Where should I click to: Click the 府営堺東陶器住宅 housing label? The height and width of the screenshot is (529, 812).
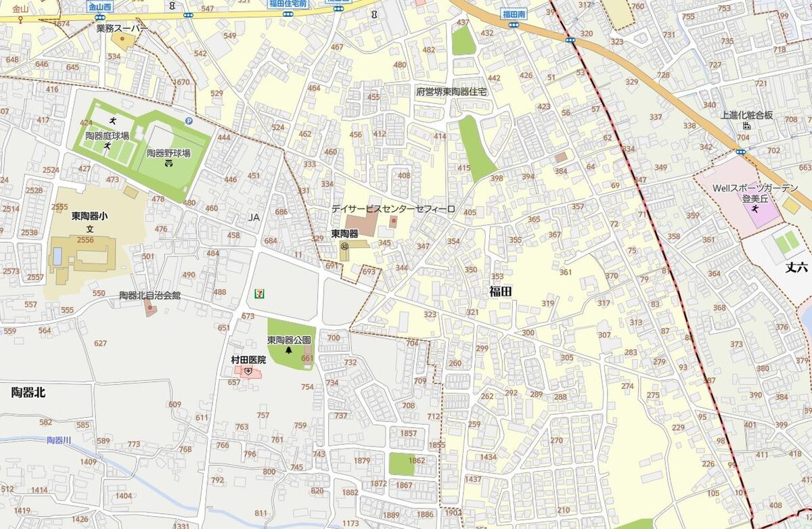point(451,91)
